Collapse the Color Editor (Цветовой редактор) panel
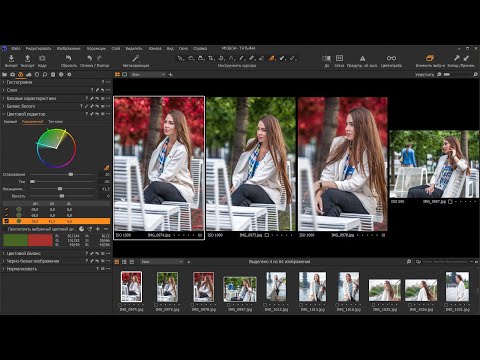The height and width of the screenshot is (360, 480). (x=4, y=114)
